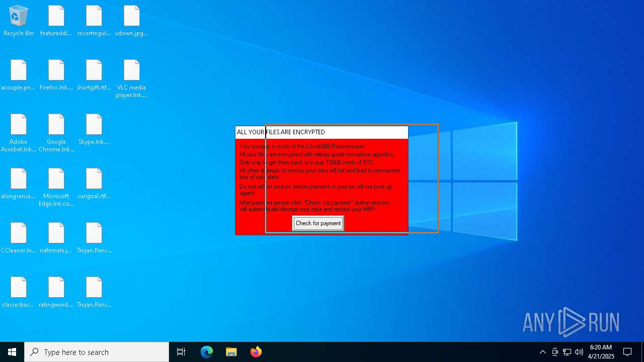
Task: Select the alongsense... file icon
Action: click(x=19, y=184)
